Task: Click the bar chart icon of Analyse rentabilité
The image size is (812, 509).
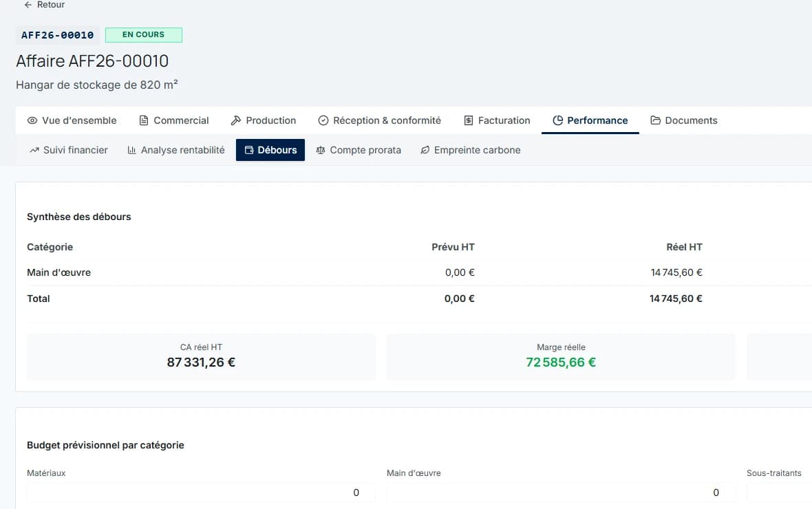Action: 131,150
